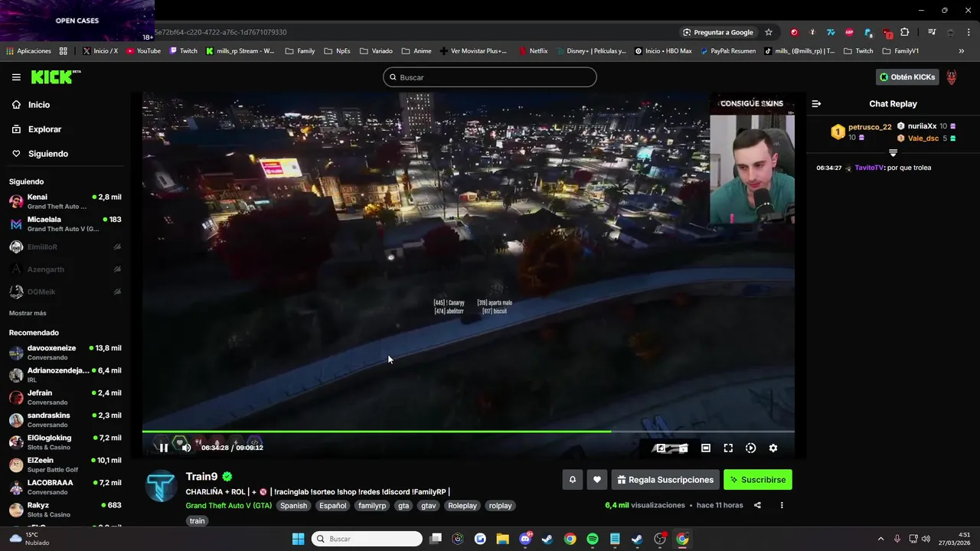Image resolution: width=980 pixels, height=551 pixels.
Task: Open the Anime bookmarks folder
Action: [x=416, y=51]
